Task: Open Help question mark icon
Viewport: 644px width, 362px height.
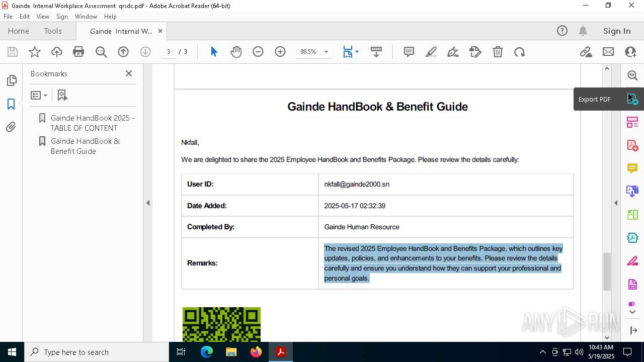Action: (562, 31)
